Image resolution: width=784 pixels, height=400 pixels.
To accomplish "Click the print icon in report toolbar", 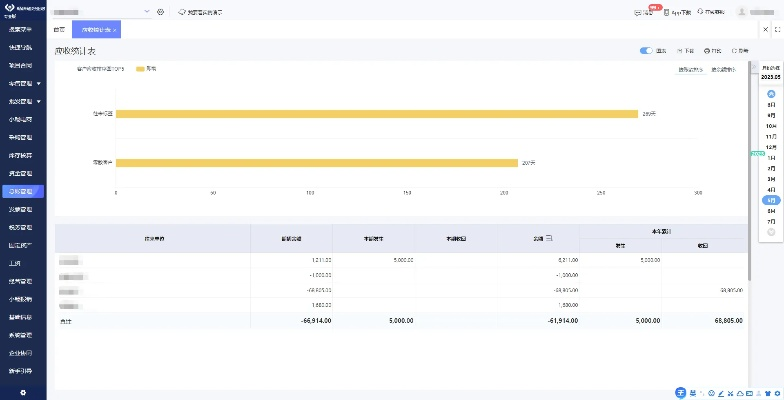I will (x=708, y=50).
